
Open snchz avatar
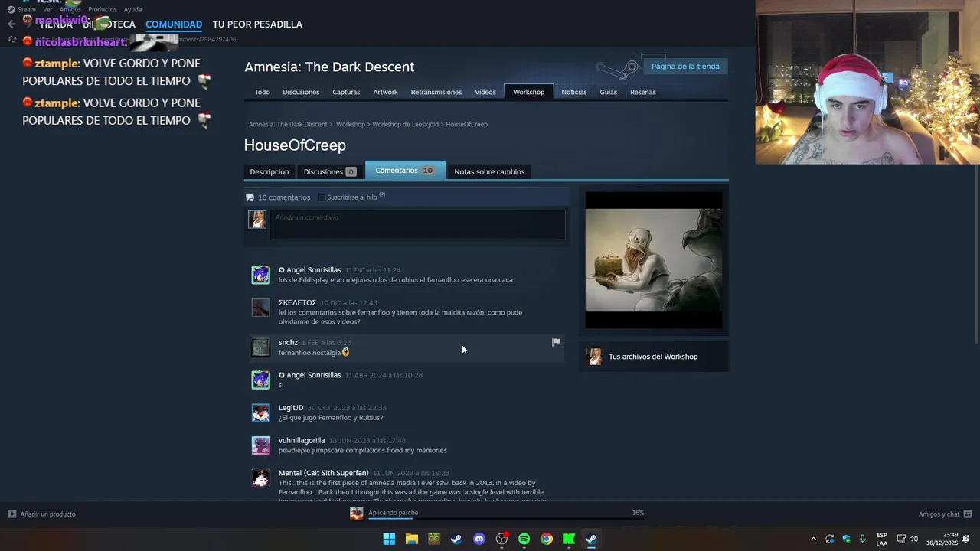click(x=261, y=347)
